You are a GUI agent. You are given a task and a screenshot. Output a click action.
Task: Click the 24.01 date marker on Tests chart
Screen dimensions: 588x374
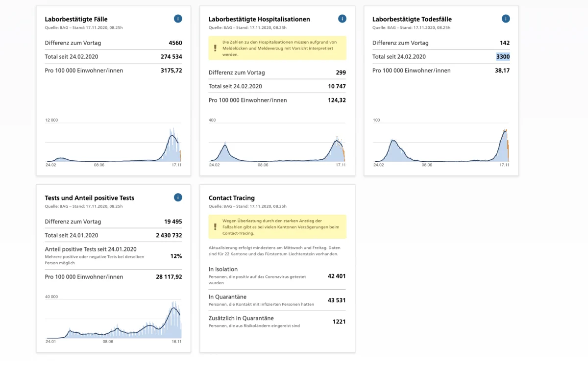click(x=51, y=342)
